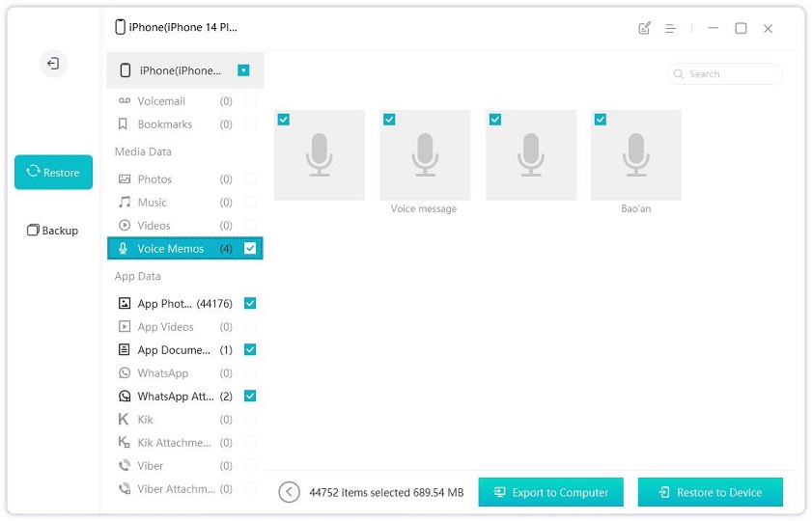Click Export to Computer button
812x521 pixels.
pos(550,492)
